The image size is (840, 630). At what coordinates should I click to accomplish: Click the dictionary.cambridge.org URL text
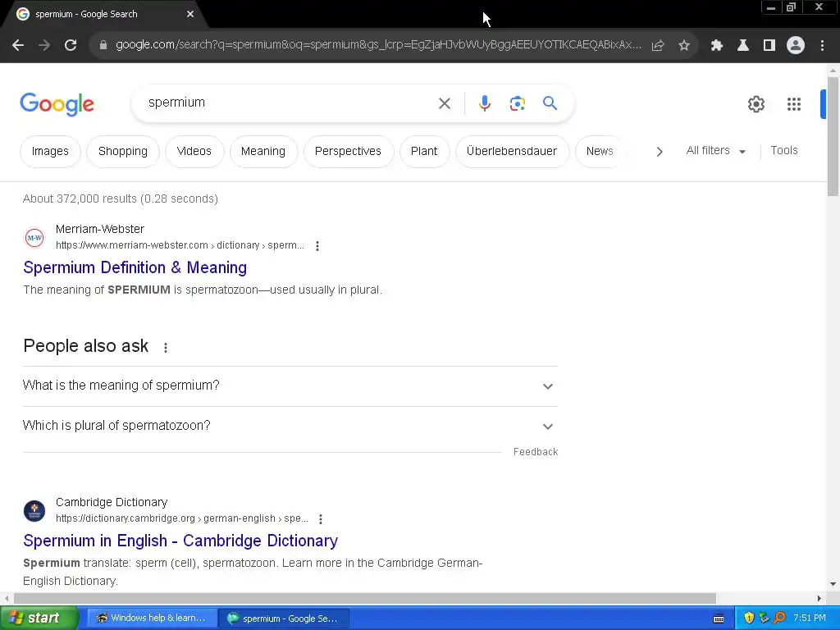(181, 518)
